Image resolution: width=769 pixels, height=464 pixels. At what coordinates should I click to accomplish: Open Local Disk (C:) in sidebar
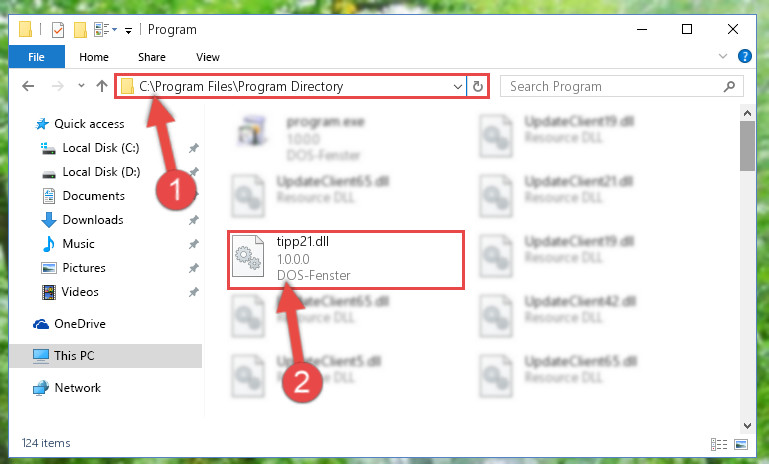pyautogui.click(x=101, y=148)
